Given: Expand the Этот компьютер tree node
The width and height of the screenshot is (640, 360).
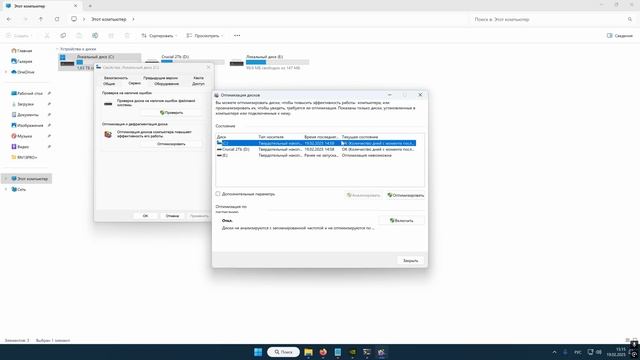Looking at the screenshot, I should (6, 179).
